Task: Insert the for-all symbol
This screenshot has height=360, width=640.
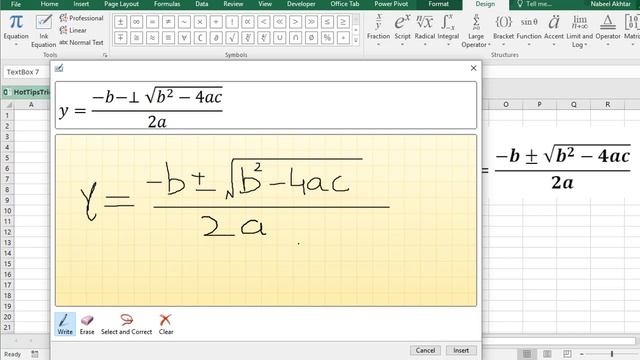Action: 184,38
